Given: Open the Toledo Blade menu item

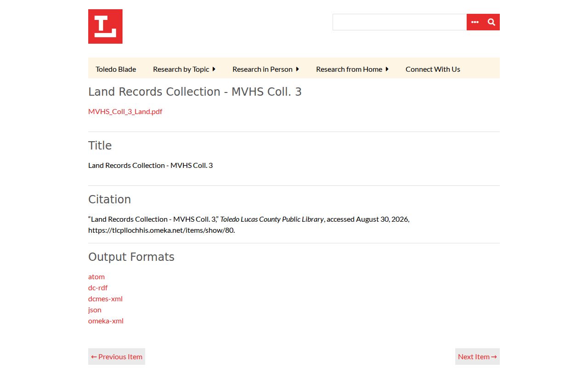Looking at the screenshot, I should [x=116, y=69].
